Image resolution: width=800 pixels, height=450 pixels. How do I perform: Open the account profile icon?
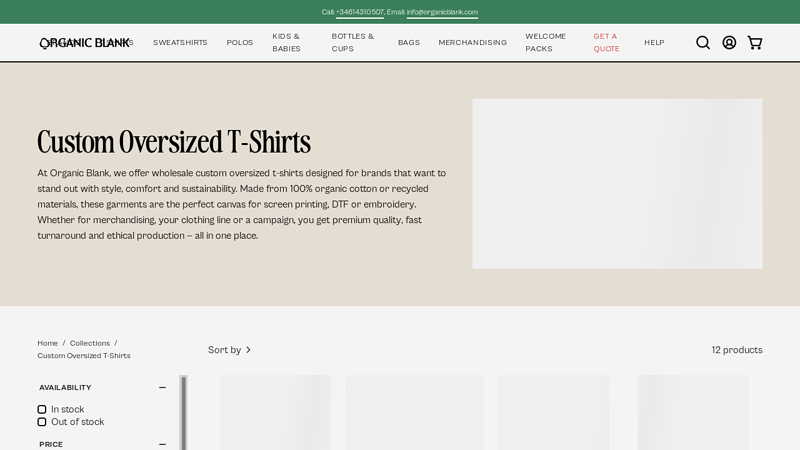[x=729, y=42]
